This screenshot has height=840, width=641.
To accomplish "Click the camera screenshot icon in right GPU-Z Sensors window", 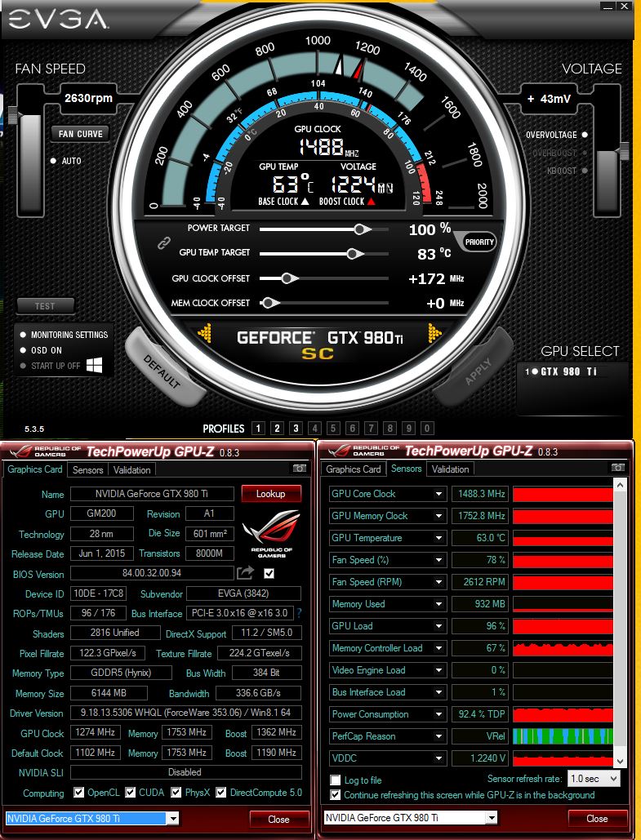I will (618, 468).
